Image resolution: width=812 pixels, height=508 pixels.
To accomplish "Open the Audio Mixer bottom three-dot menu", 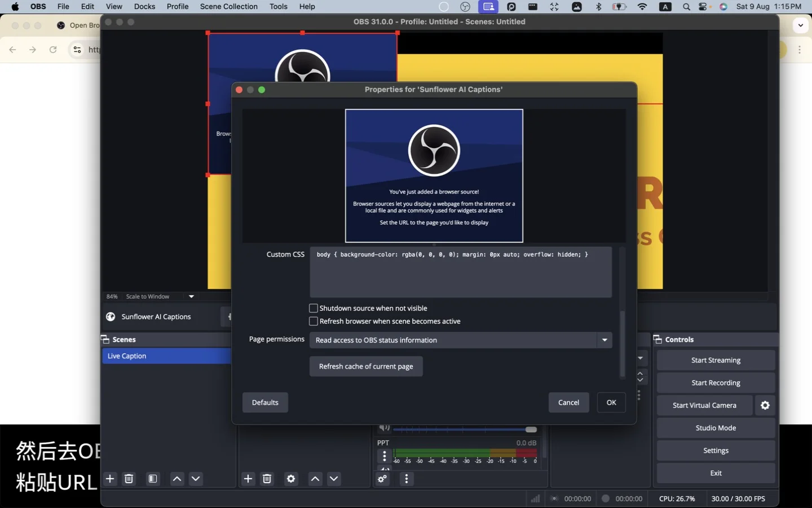I will 407,479.
